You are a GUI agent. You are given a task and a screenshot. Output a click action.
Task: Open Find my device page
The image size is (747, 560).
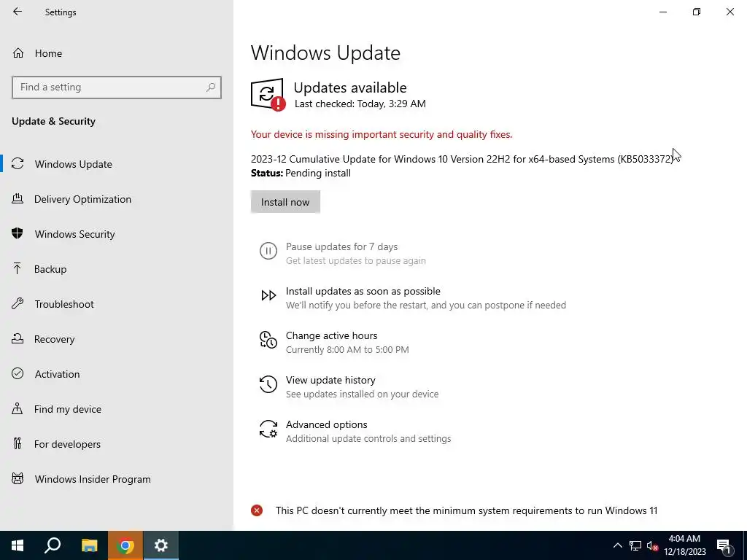(117, 409)
